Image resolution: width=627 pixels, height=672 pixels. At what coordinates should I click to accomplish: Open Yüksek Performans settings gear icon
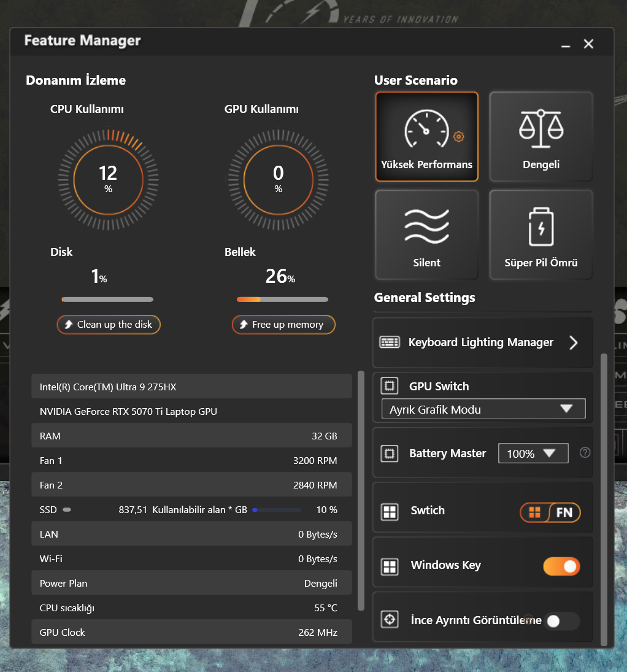pos(458,137)
